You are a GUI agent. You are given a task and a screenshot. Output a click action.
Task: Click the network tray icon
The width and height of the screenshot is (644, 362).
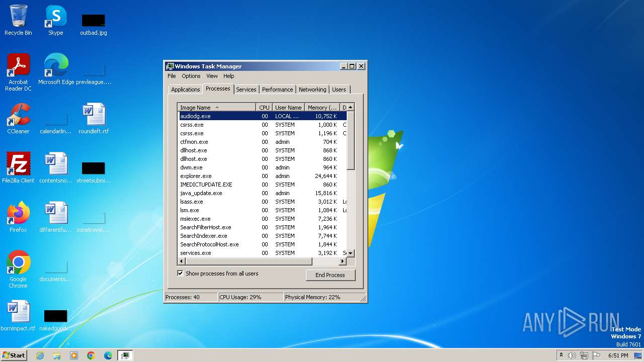584,355
